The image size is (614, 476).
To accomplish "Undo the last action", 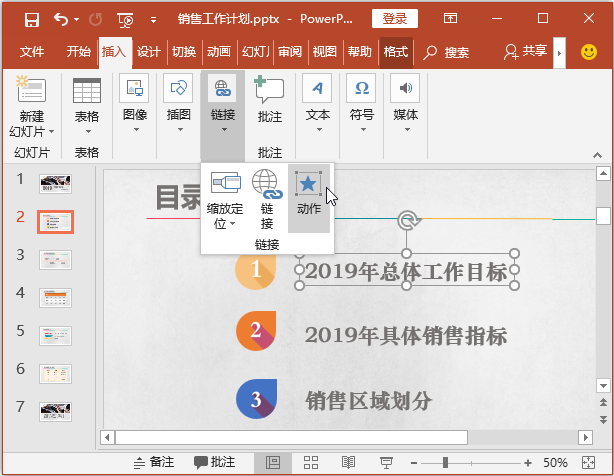I will (61, 19).
